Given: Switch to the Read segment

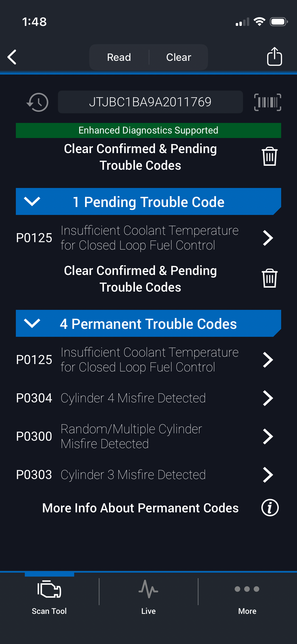Looking at the screenshot, I should coord(119,57).
